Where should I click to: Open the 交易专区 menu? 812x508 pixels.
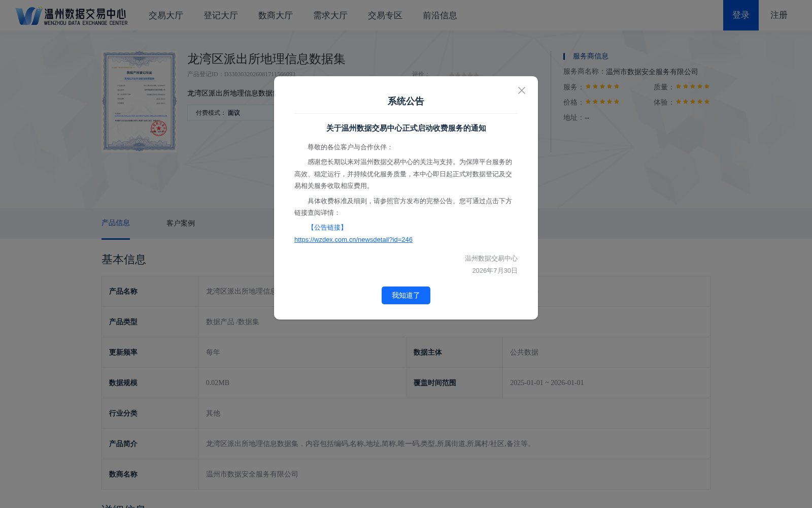tap(385, 15)
